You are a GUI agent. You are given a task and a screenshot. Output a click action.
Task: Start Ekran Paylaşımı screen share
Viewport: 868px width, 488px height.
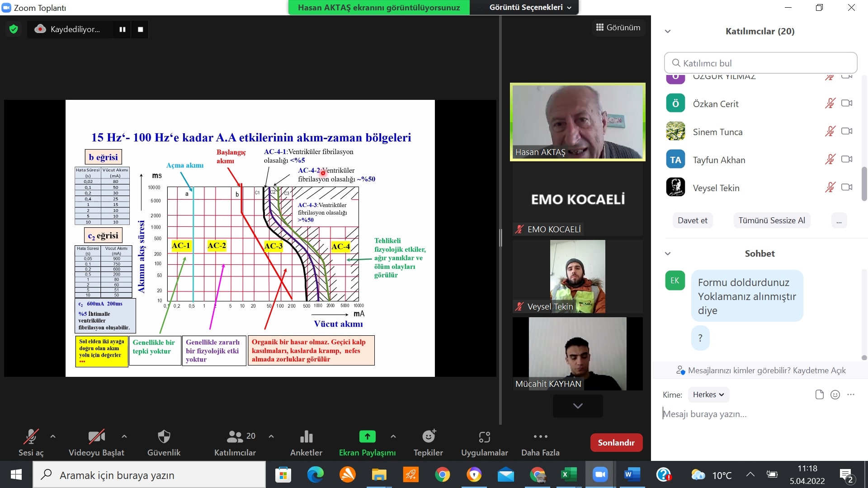(367, 442)
